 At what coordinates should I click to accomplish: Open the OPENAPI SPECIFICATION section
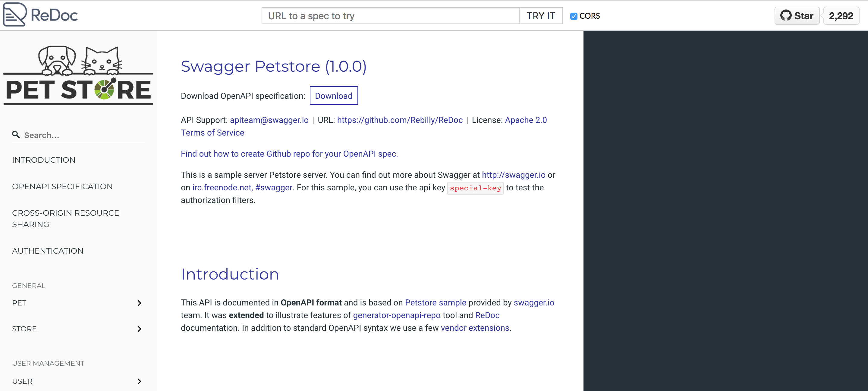[x=62, y=186]
